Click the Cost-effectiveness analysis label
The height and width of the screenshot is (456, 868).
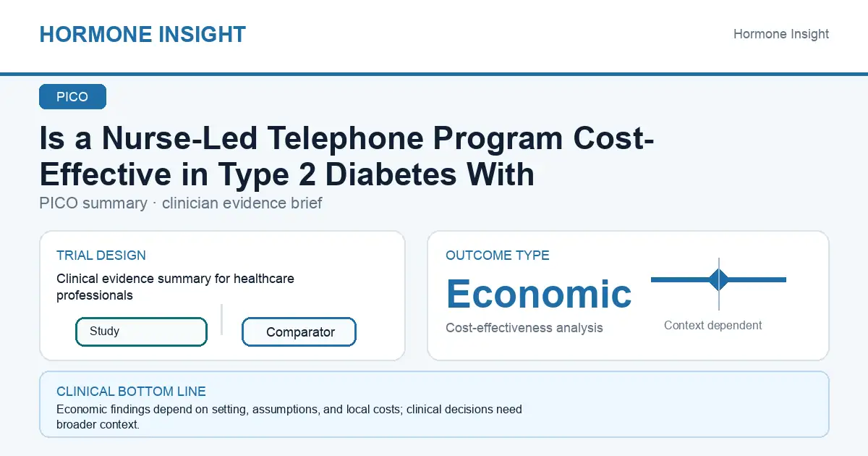(x=524, y=328)
